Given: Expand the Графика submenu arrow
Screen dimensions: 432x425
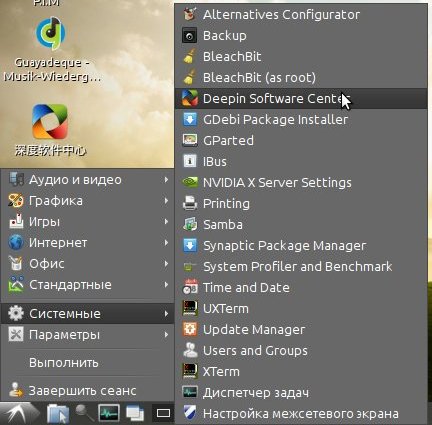Looking at the screenshot, I should point(166,201).
